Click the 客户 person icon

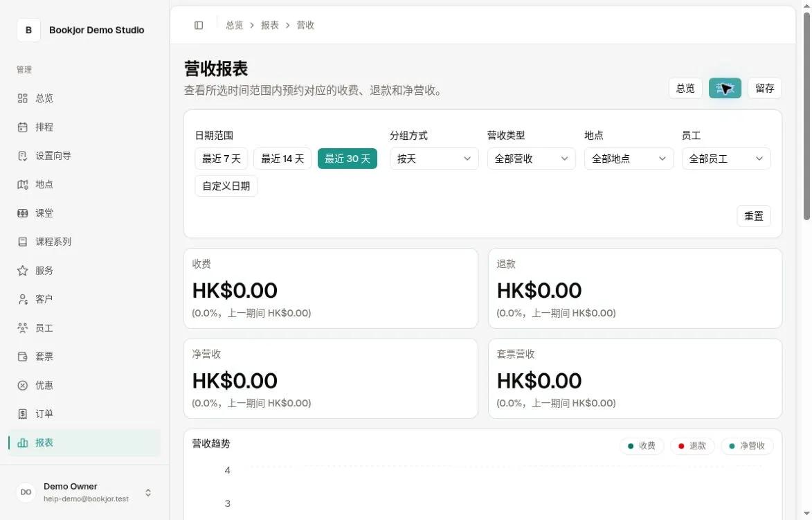22,299
